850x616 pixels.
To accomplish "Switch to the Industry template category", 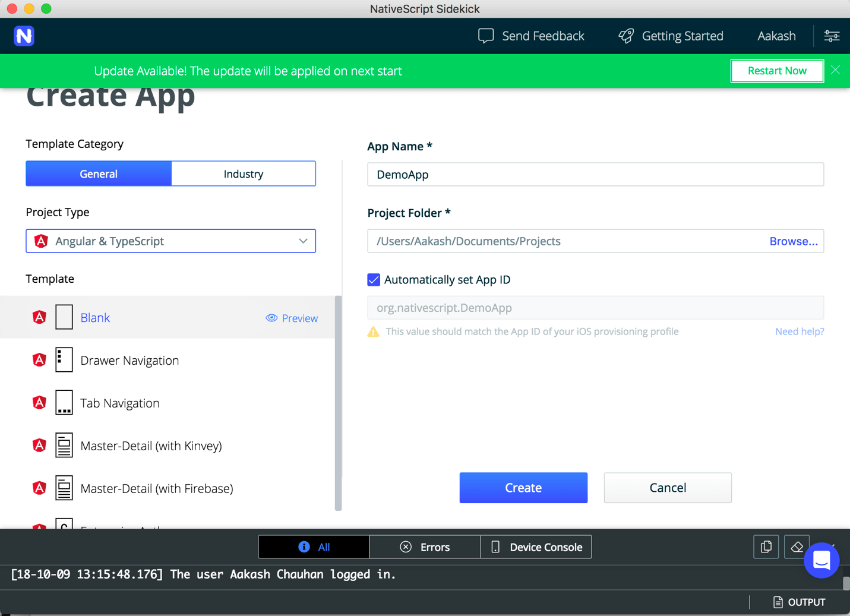I will pos(243,173).
